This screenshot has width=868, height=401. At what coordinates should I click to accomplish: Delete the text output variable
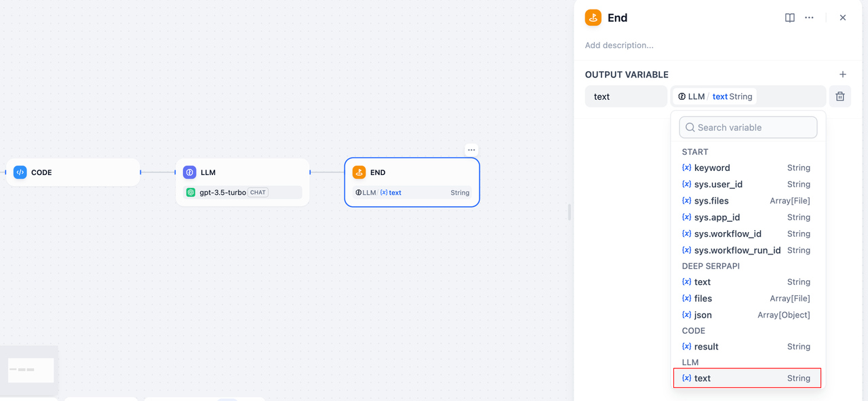(840, 96)
